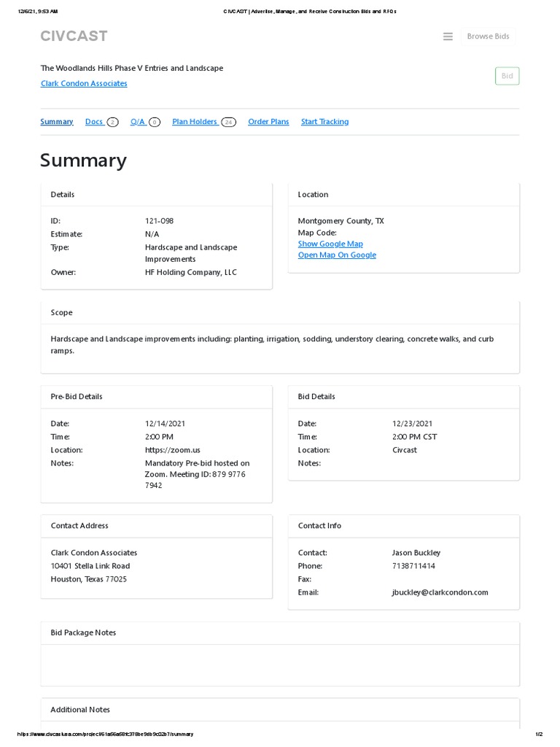Screen dimensions: 560x747
Task: Select the pre-bid location https://zoom.us
Action: (x=172, y=450)
